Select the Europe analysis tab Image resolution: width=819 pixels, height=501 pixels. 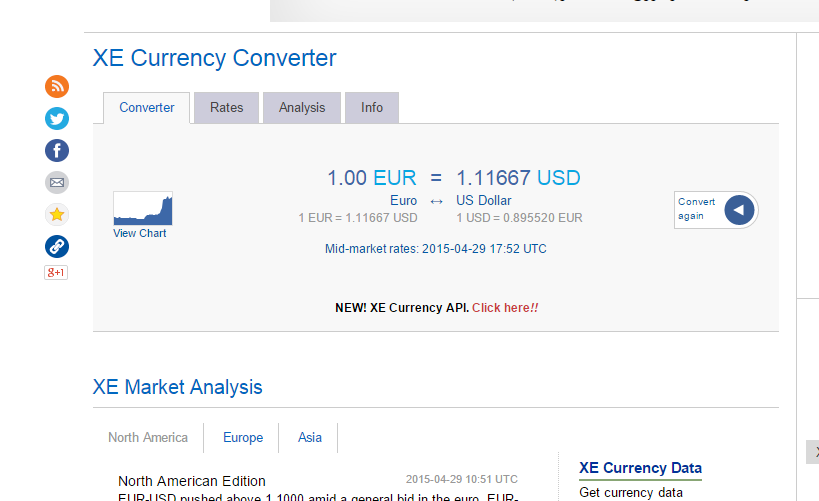pos(243,437)
